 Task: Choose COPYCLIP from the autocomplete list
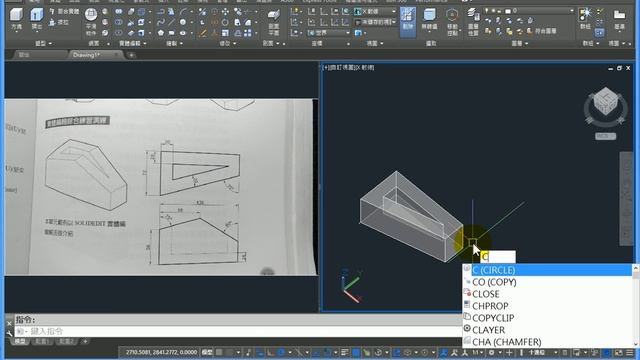(547, 318)
